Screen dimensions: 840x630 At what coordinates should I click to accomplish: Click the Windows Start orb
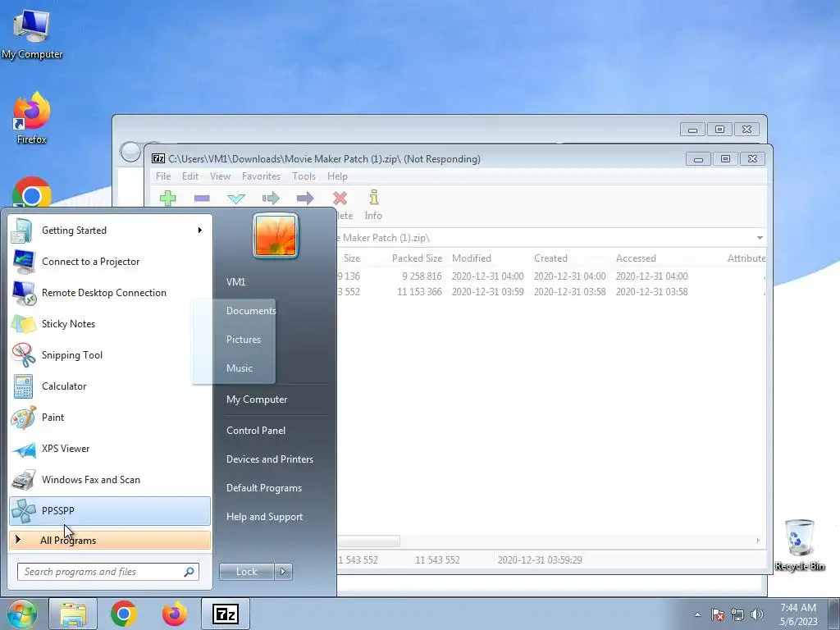pos(21,614)
